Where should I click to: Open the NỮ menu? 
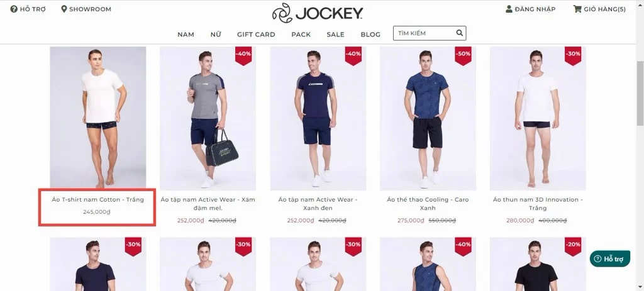216,35
